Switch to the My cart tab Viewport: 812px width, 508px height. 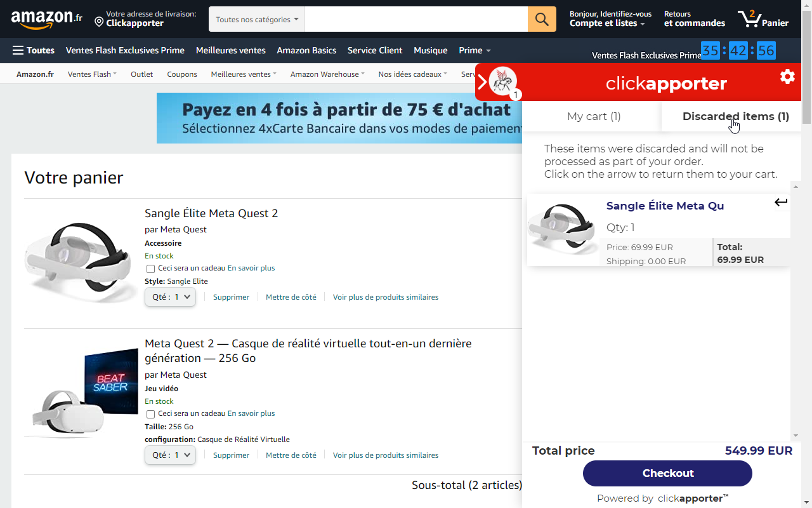pyautogui.click(x=594, y=116)
